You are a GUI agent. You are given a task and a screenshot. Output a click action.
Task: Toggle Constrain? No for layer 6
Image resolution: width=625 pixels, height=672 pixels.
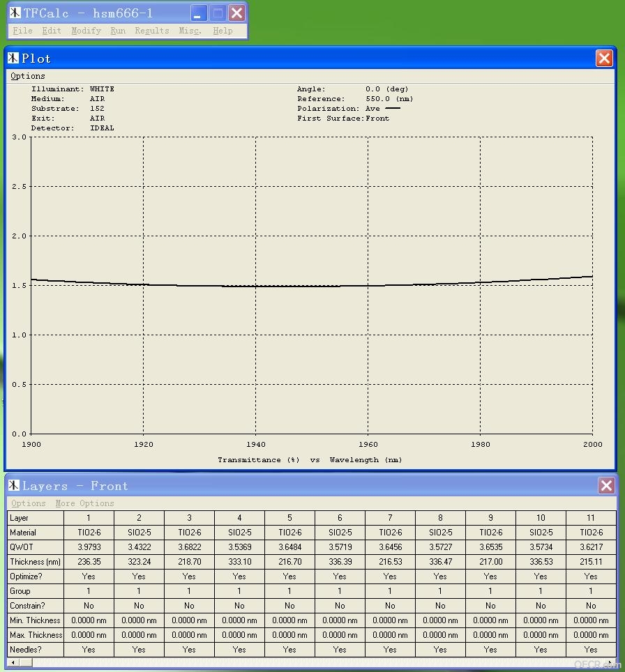coord(340,606)
